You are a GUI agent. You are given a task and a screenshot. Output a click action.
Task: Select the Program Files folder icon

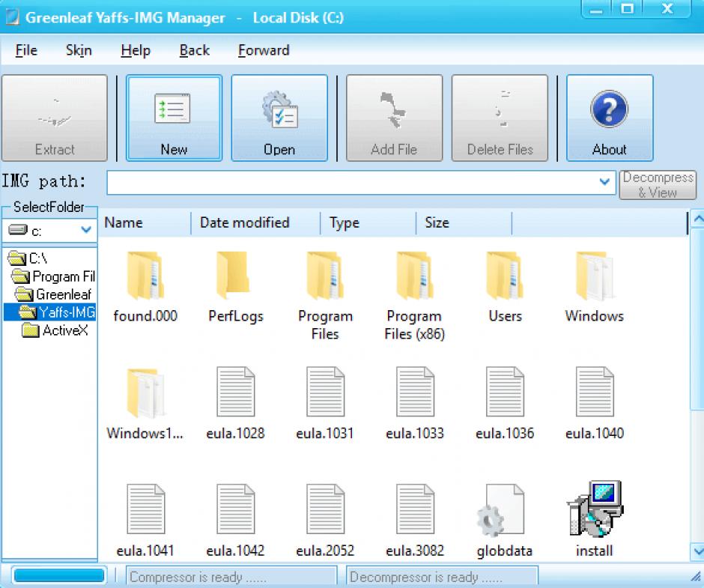click(x=325, y=276)
